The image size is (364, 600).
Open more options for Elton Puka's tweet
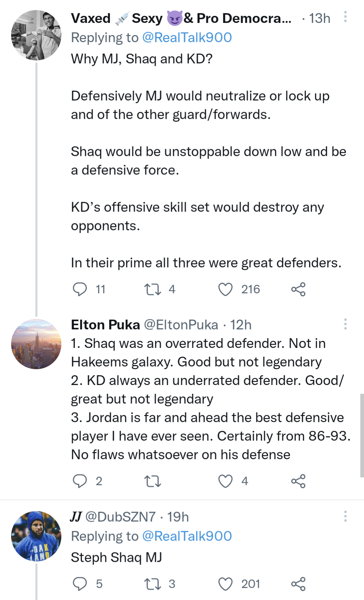[345, 324]
